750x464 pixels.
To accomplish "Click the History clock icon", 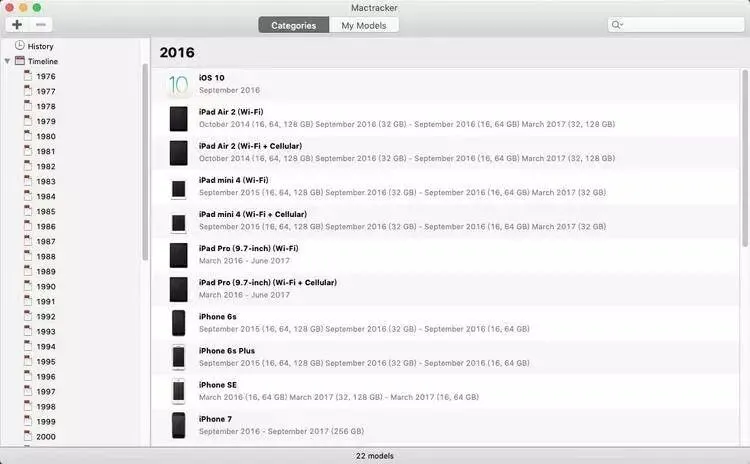I will 20,45.
